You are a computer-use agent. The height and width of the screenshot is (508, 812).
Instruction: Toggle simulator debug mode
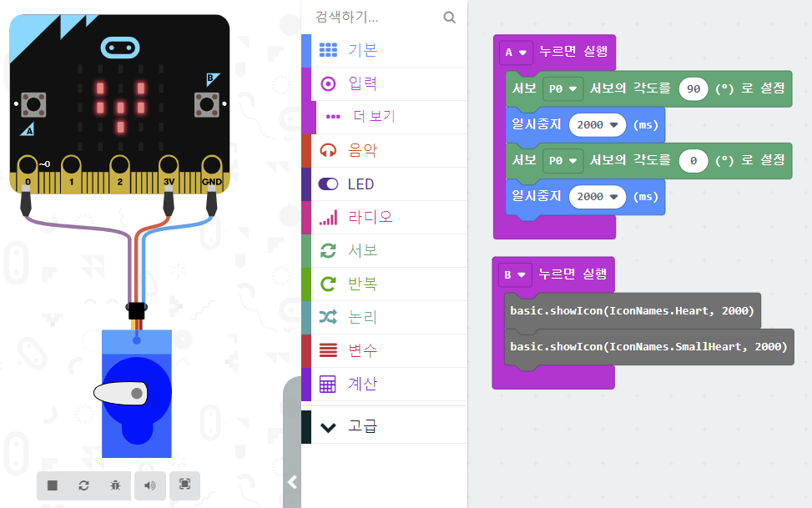coord(115,485)
